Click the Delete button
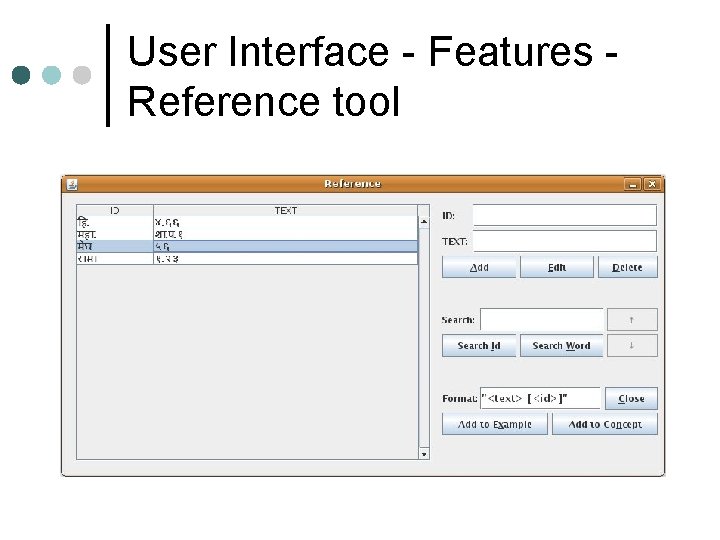The width and height of the screenshot is (720, 540). point(628,267)
